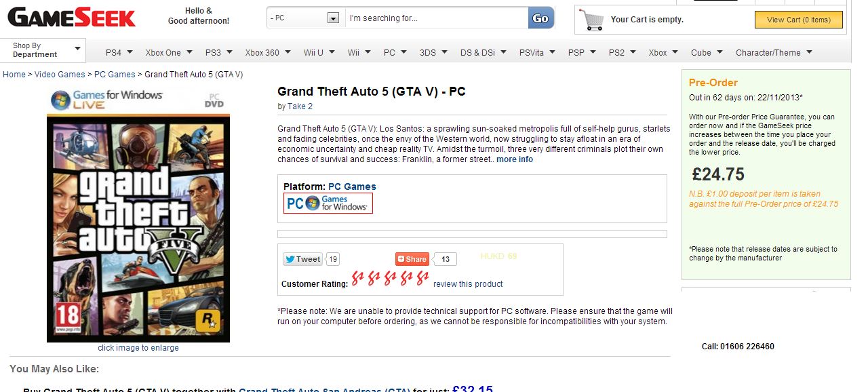This screenshot has height=392, width=868.
Task: Click the Pre-Order heading
Action: 713,83
